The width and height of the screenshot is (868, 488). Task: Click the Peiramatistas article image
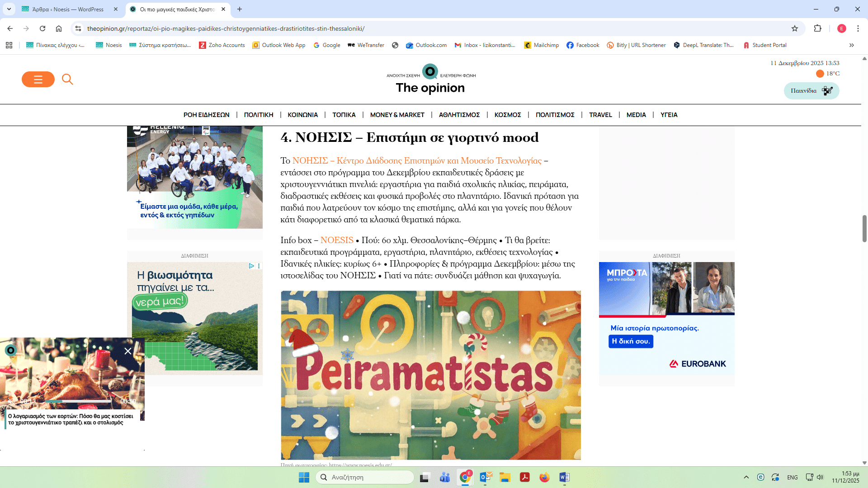(x=430, y=375)
